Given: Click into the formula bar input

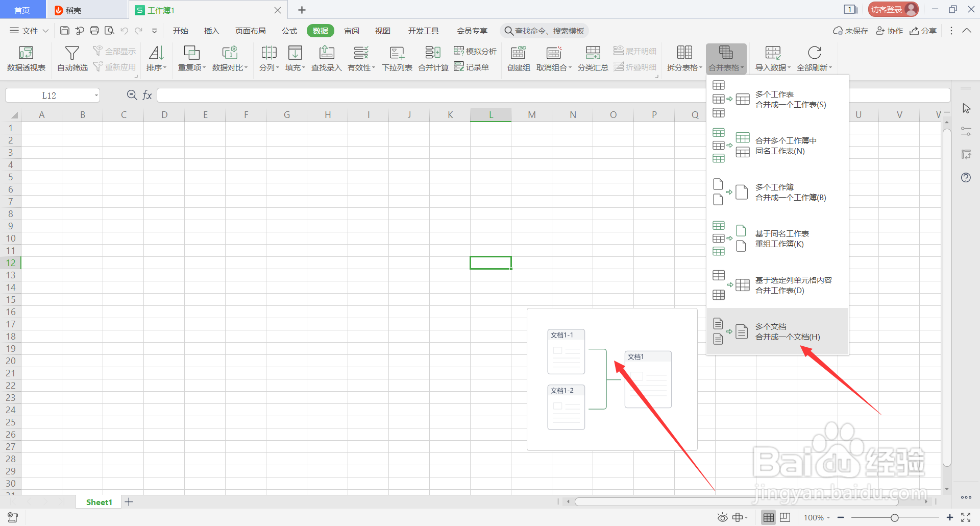Looking at the screenshot, I should point(553,95).
